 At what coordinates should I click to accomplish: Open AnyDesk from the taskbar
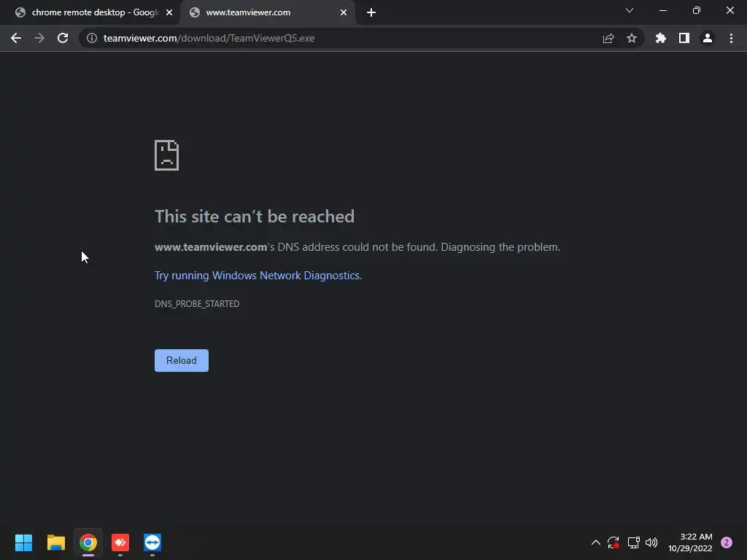click(120, 542)
